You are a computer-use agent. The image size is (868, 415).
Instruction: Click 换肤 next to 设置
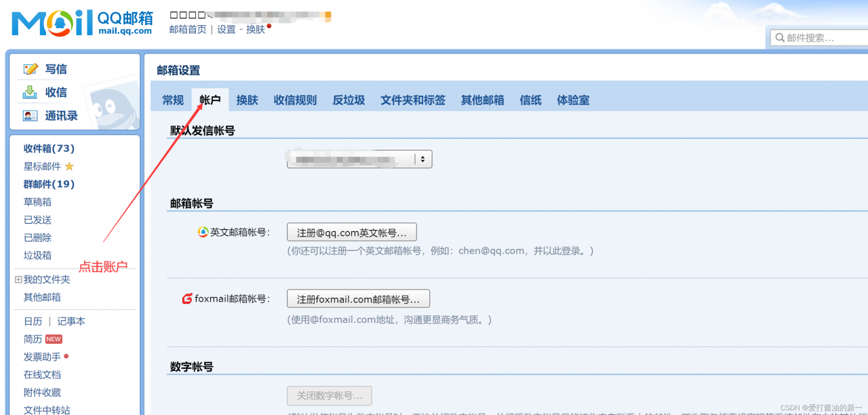point(256,29)
